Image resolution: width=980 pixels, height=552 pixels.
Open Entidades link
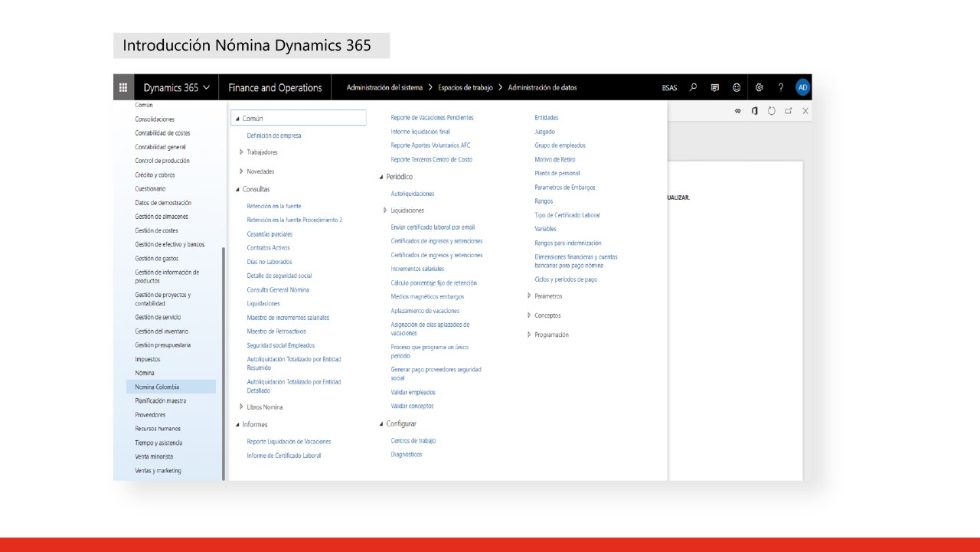[x=547, y=118]
